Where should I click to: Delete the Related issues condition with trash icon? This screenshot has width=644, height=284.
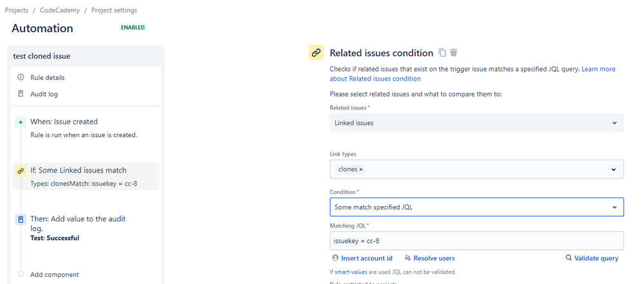pos(453,53)
